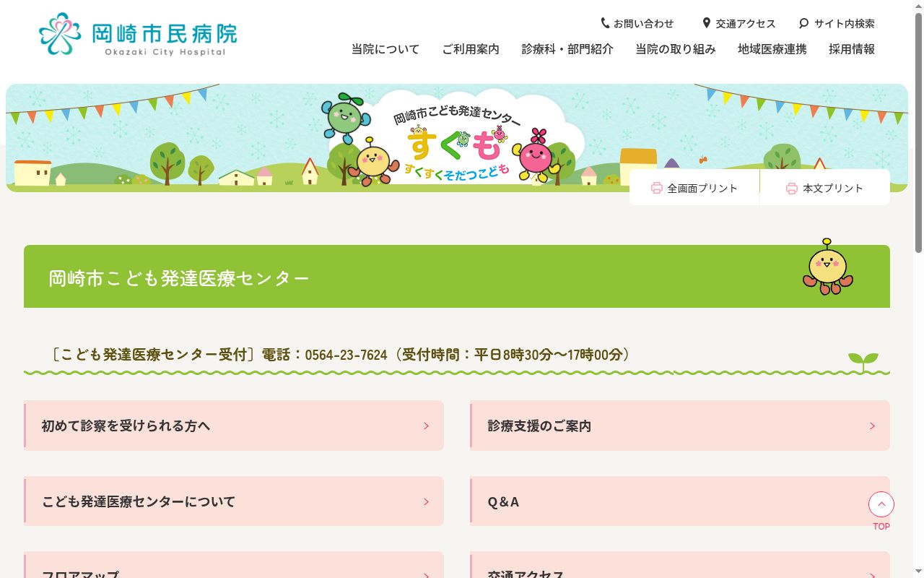The width and height of the screenshot is (924, 578).
Task: Open the 採用情報 menu
Action: pos(852,49)
